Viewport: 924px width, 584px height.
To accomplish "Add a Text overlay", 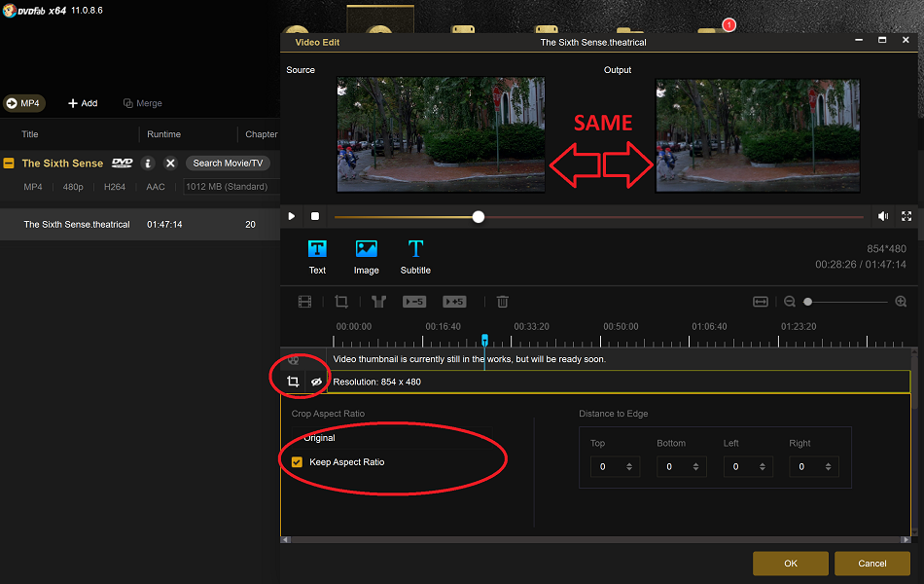I will click(317, 257).
